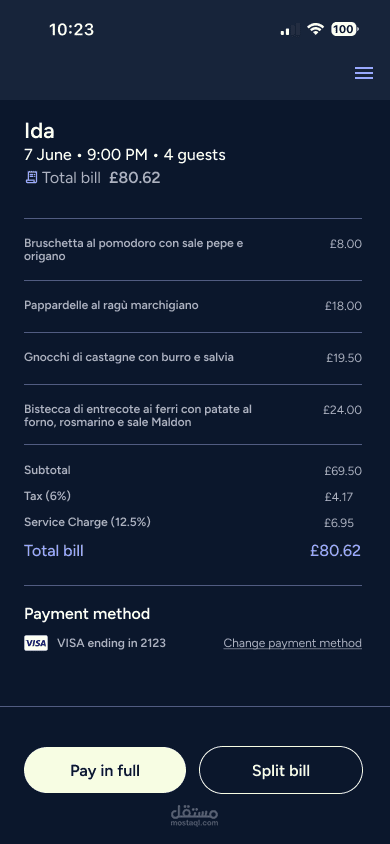Tap the Service Charge (12.5%) line
Screen dimensions: 390x844
193,522
